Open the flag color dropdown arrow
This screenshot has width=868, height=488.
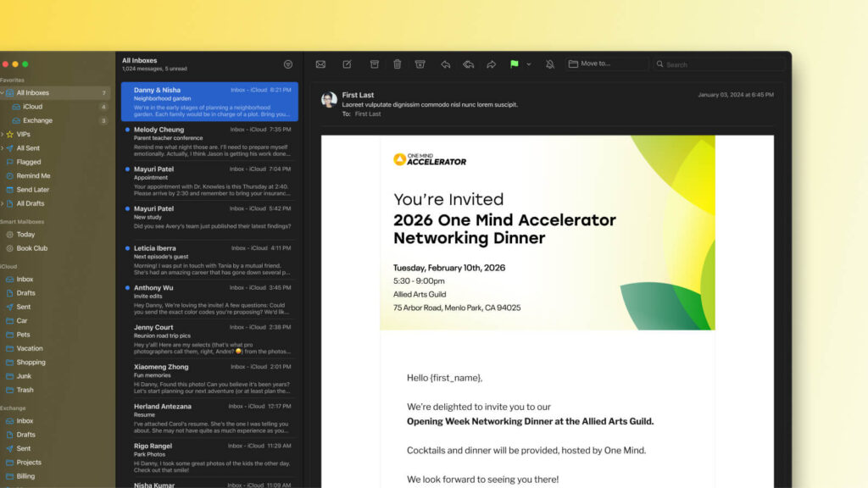pos(529,64)
